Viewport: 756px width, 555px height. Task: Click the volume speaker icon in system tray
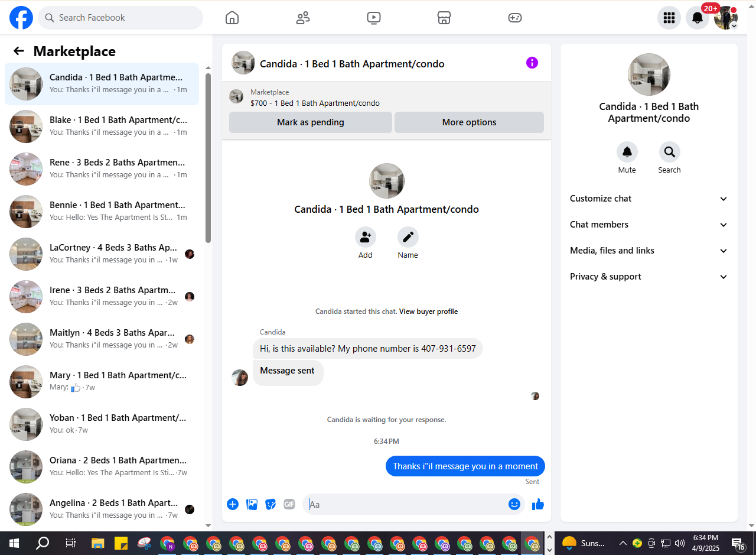click(x=680, y=543)
